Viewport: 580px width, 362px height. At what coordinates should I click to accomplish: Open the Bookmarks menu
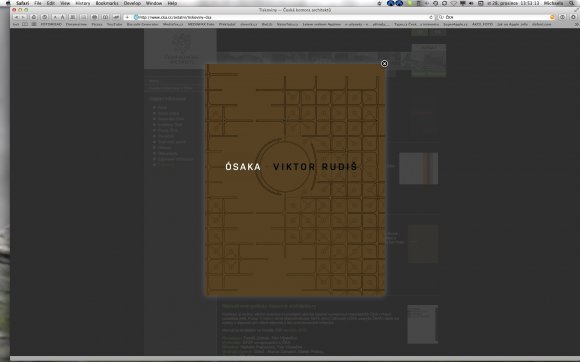(x=107, y=3)
